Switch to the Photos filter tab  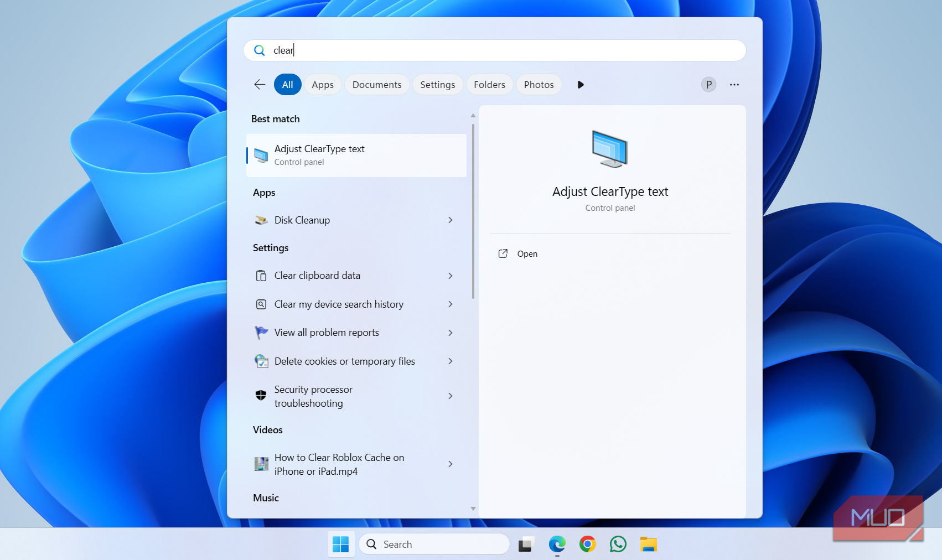click(539, 85)
